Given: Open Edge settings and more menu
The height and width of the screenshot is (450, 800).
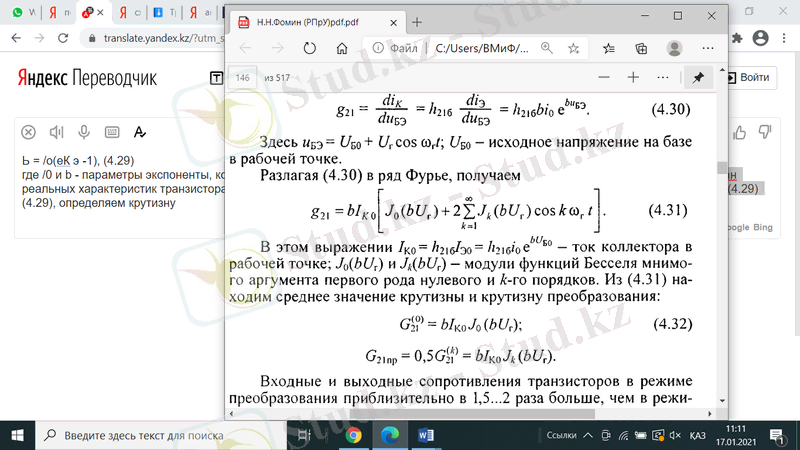Looking at the screenshot, I should (x=706, y=47).
